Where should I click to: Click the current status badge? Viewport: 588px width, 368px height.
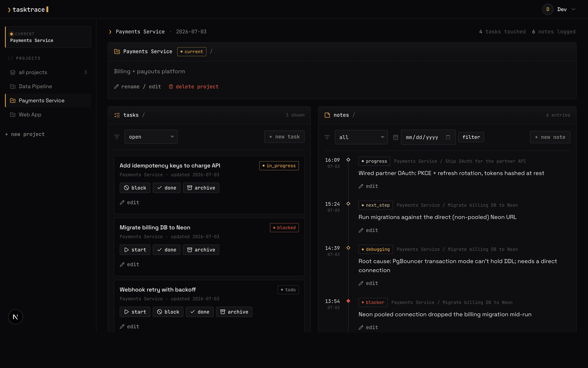[192, 52]
